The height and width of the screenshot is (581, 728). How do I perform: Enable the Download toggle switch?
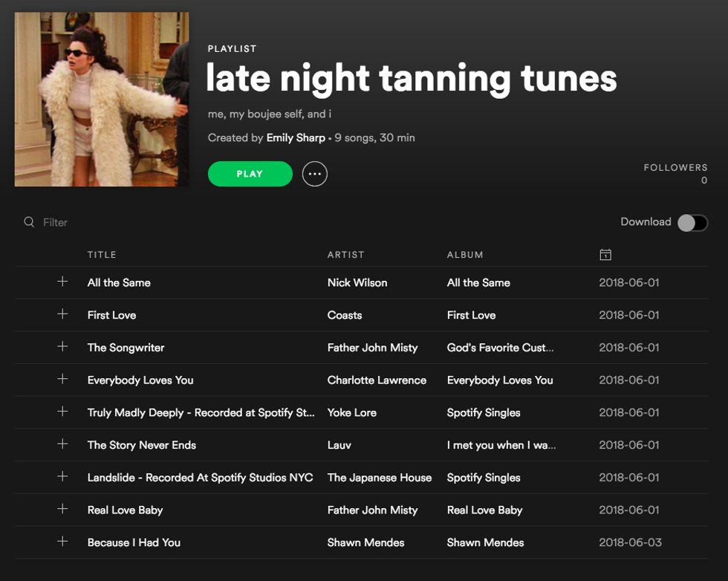692,223
